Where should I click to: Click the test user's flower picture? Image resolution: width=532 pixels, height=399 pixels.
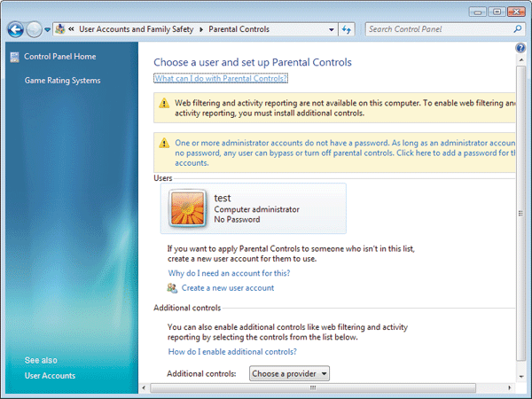coord(187,208)
